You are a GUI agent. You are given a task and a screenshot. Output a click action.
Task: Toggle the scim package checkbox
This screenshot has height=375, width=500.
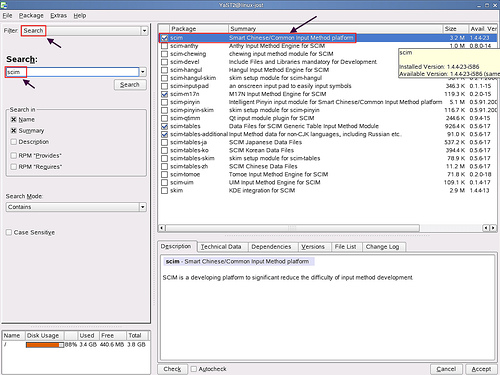coord(164,38)
